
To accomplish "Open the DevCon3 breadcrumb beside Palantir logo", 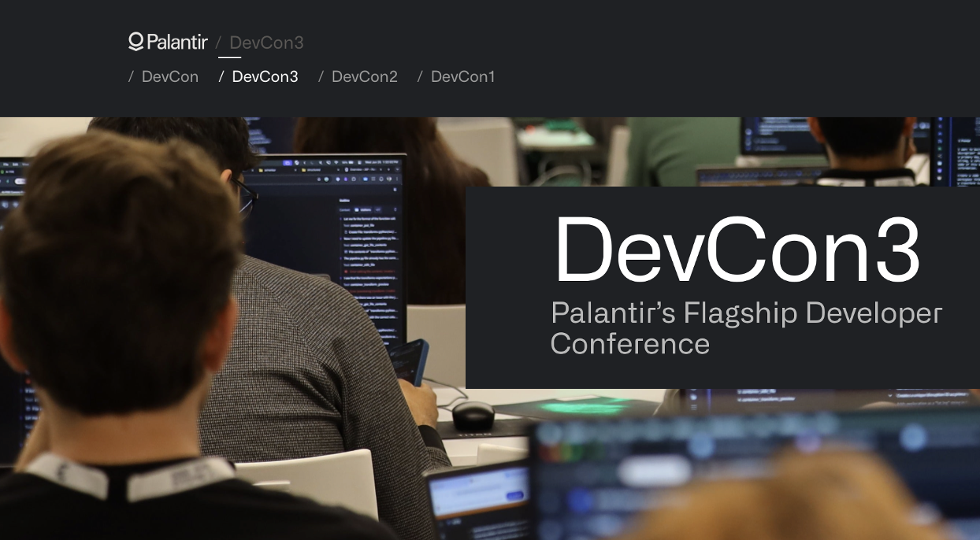I will (266, 43).
